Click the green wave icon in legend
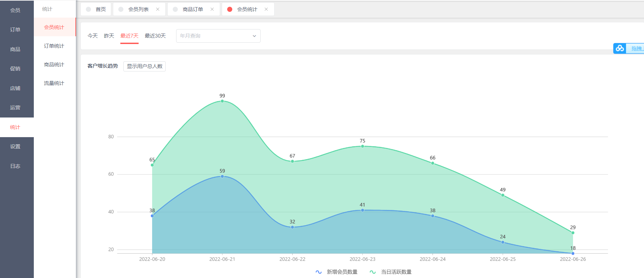 pyautogui.click(x=373, y=272)
